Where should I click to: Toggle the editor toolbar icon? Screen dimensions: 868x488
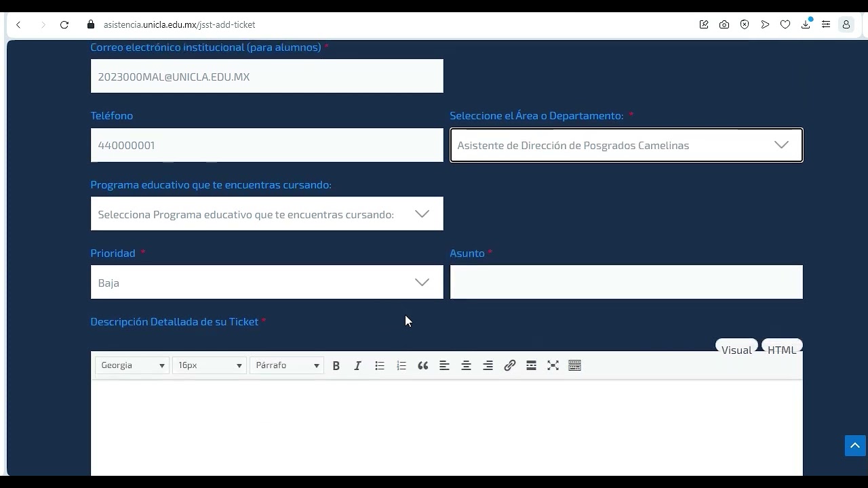coord(575,365)
